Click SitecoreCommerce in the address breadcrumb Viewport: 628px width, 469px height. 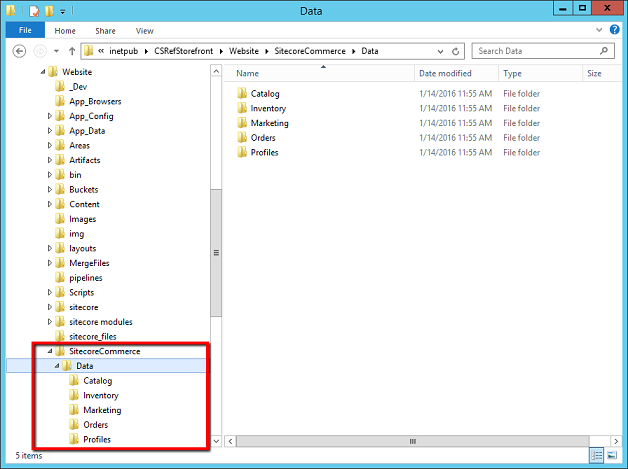click(310, 51)
